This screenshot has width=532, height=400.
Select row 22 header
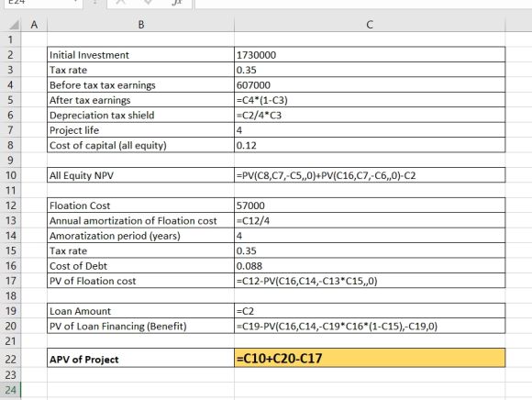[x=10, y=360]
